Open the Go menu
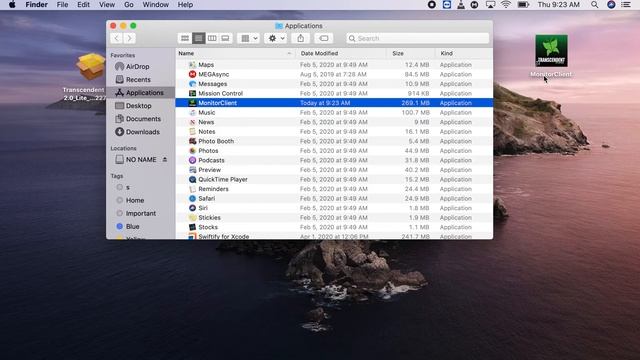Viewport: 640px width, 360px height. point(129,5)
